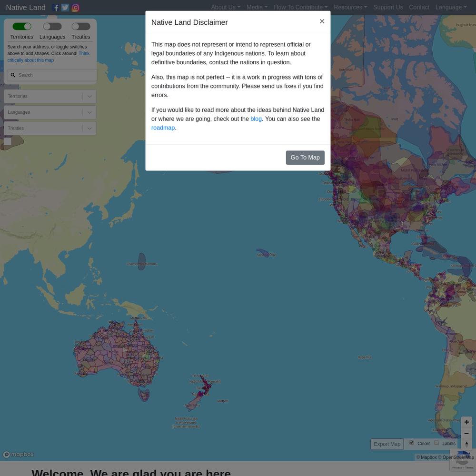Open the Resources menu
This screenshot has height=476, width=476.
click(x=350, y=7)
